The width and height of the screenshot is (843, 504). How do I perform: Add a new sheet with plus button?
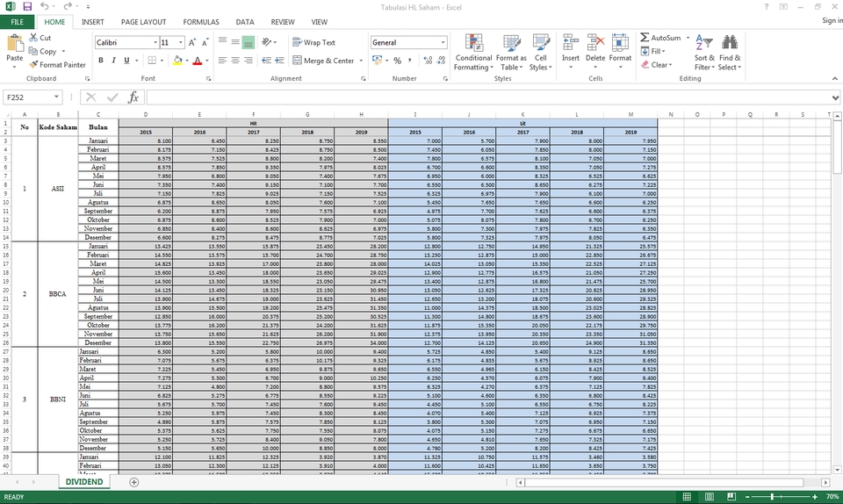point(133,482)
